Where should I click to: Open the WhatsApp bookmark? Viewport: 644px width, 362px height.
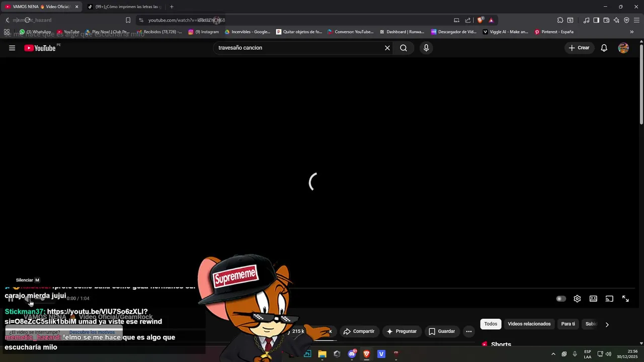(35, 32)
